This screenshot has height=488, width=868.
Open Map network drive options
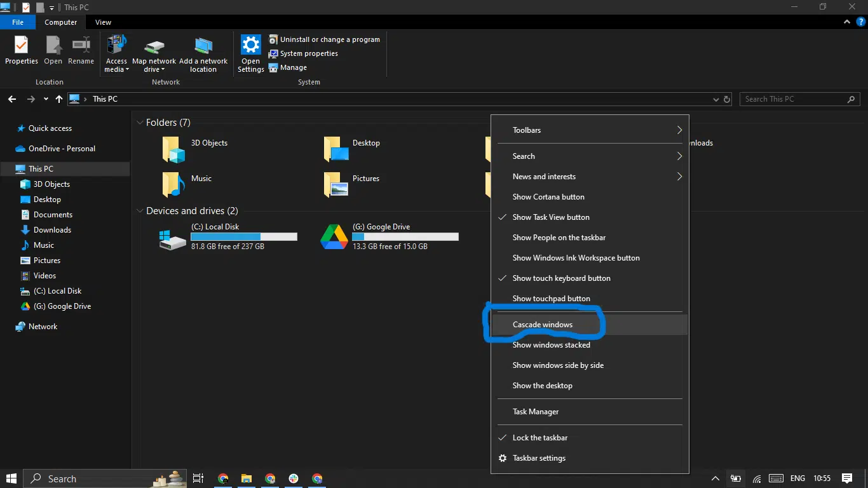tap(154, 54)
